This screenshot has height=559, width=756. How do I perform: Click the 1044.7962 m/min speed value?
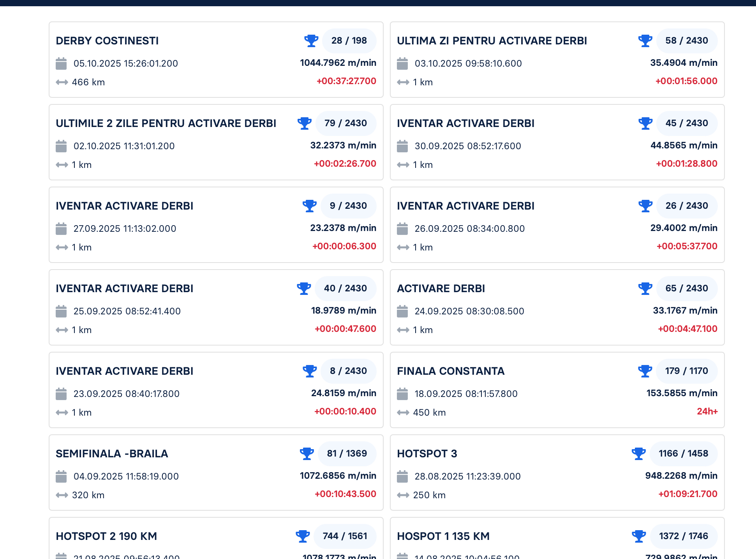(338, 63)
